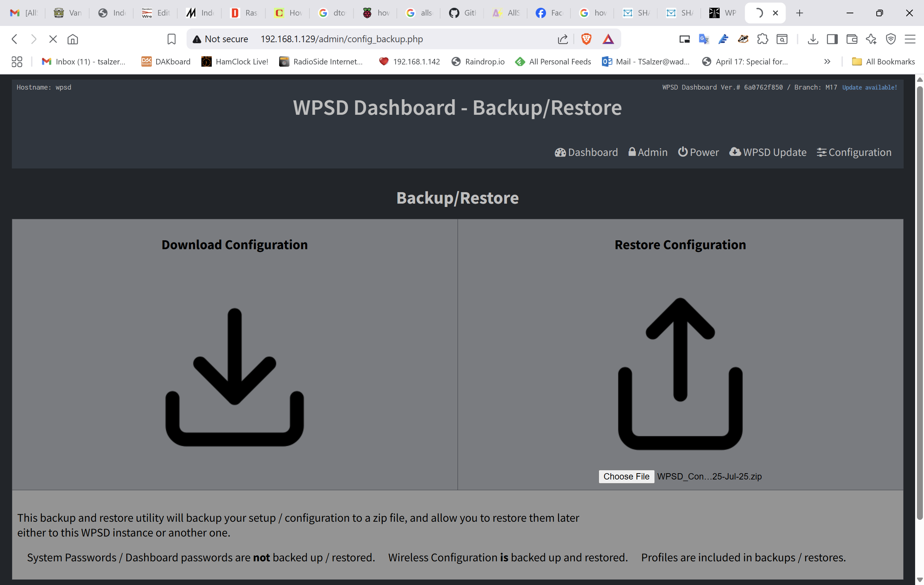
Task: Open the browser downloads icon
Action: [x=813, y=39]
